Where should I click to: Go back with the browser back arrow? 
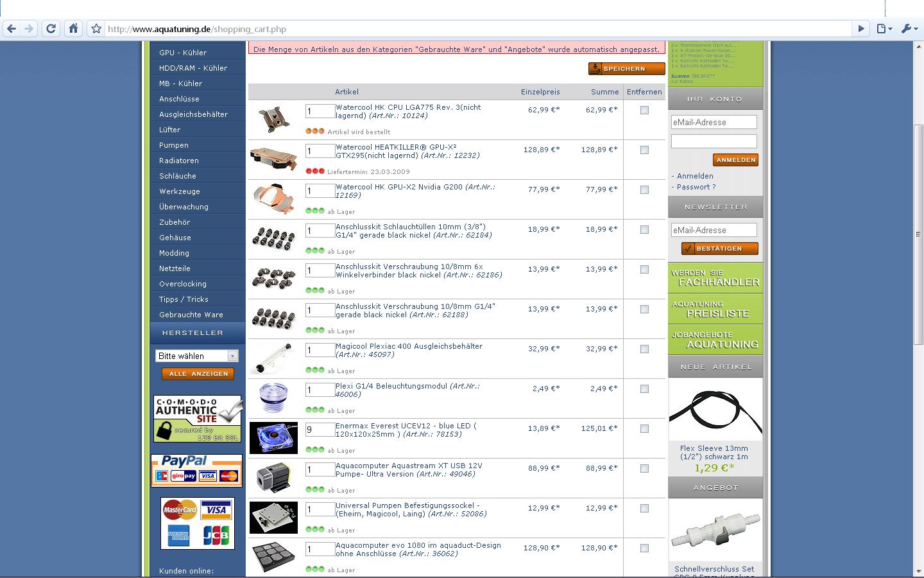tap(11, 29)
